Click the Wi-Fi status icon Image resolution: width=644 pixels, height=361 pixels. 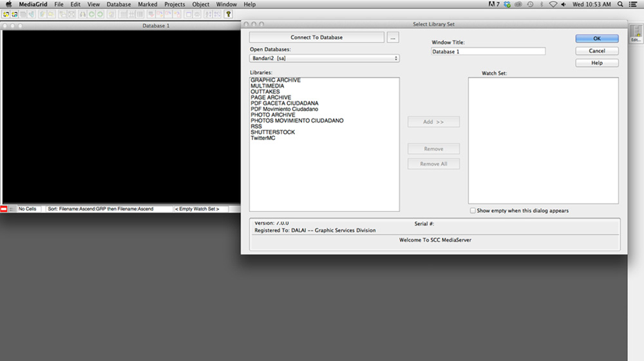coord(553,5)
